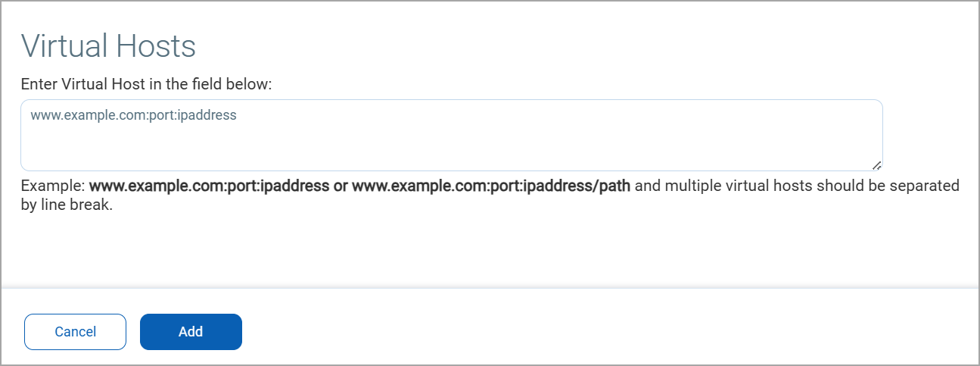Screen dimensions: 980x366
Task: Click the text area resize handle
Action: (x=876, y=164)
